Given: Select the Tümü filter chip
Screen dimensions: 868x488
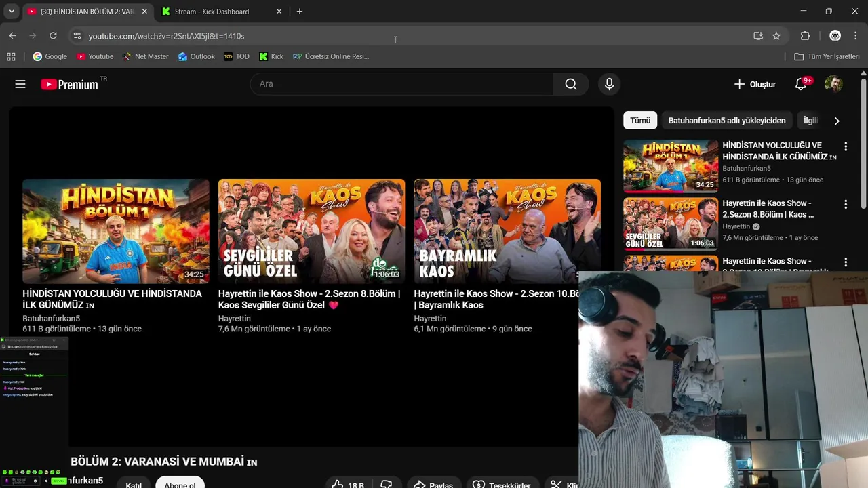Looking at the screenshot, I should click(x=640, y=121).
